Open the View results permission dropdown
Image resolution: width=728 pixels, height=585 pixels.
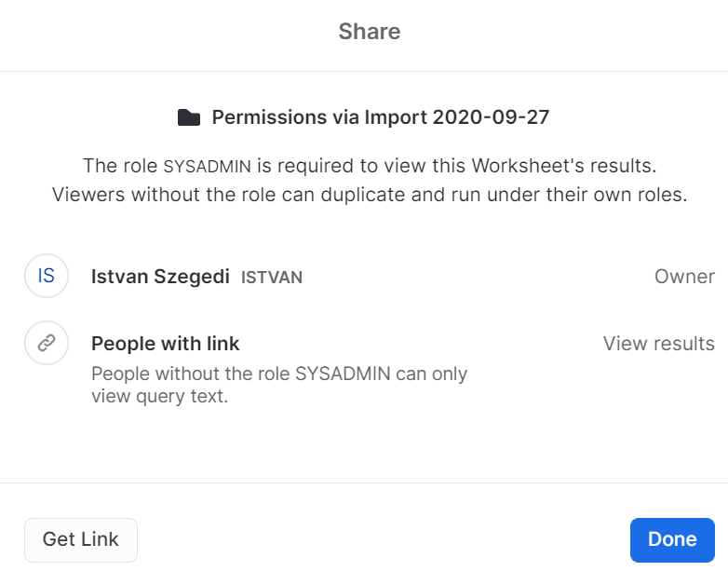[x=658, y=344]
